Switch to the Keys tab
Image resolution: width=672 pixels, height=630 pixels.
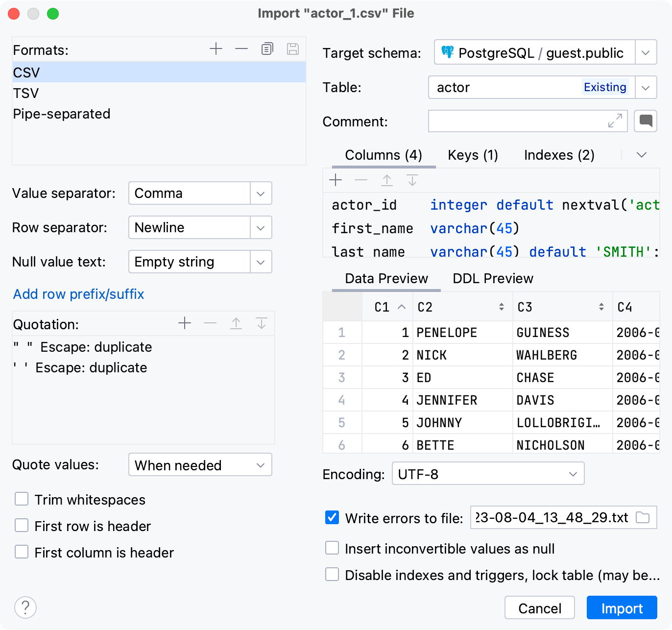(x=472, y=155)
